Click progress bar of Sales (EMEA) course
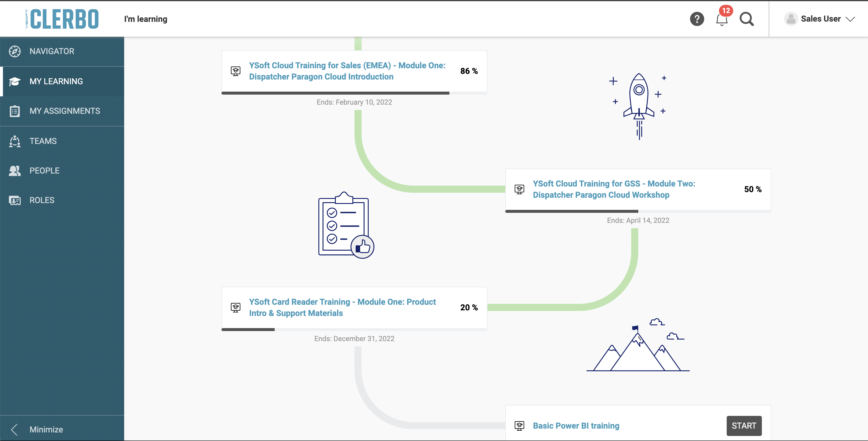Viewport: 868px width, 441px height. [x=354, y=93]
